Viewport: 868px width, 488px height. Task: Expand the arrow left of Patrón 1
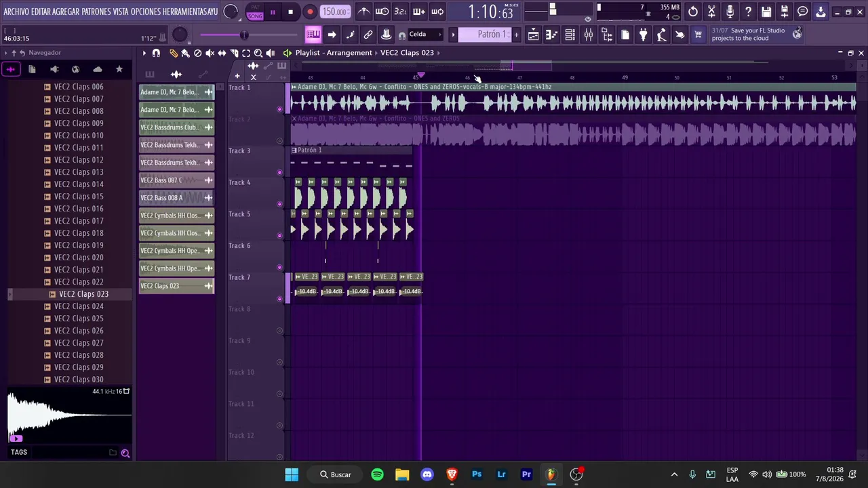click(453, 35)
